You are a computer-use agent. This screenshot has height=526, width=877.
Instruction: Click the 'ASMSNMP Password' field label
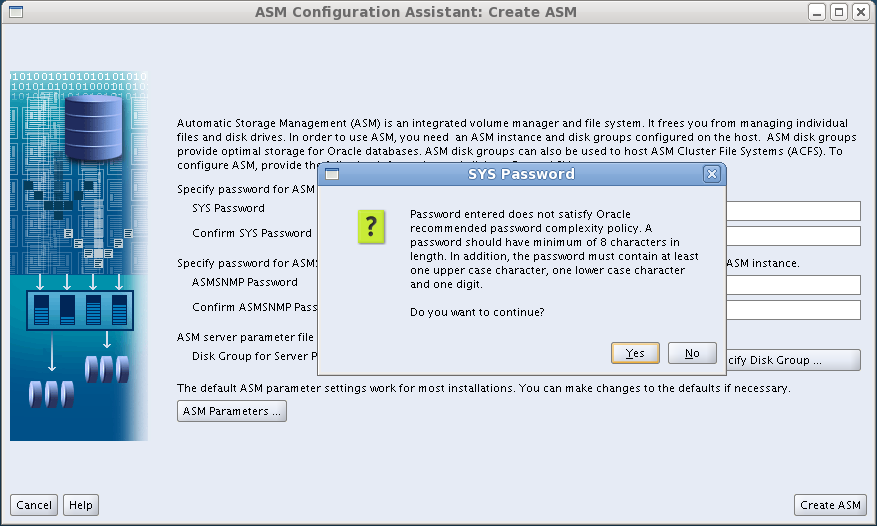[x=244, y=282]
